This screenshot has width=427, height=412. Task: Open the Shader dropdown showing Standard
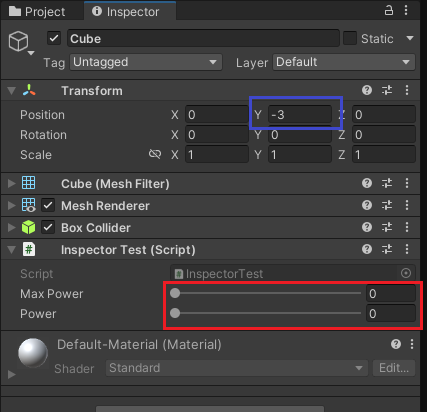[237, 368]
